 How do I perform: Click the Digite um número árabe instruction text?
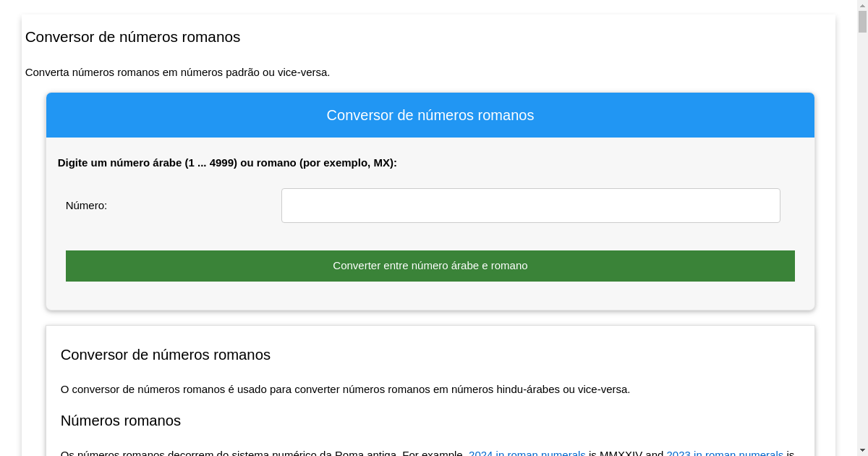click(x=227, y=163)
